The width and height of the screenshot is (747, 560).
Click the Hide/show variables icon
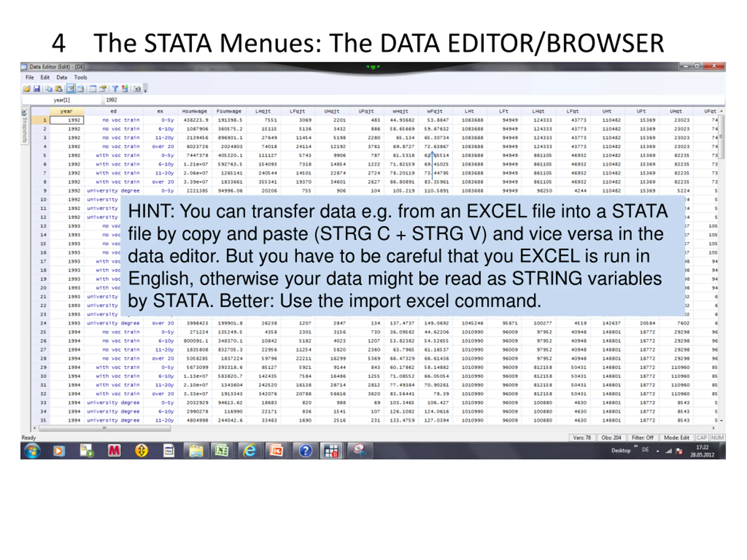coord(125,89)
